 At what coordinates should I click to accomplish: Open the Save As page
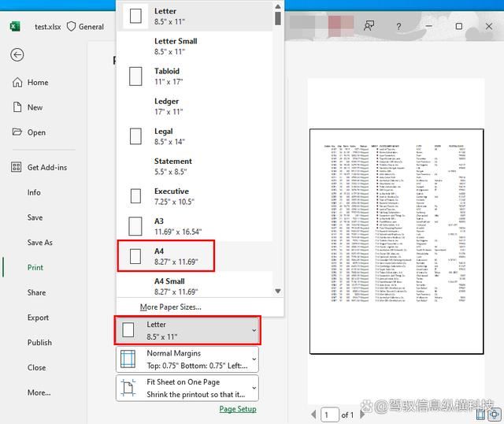40,243
